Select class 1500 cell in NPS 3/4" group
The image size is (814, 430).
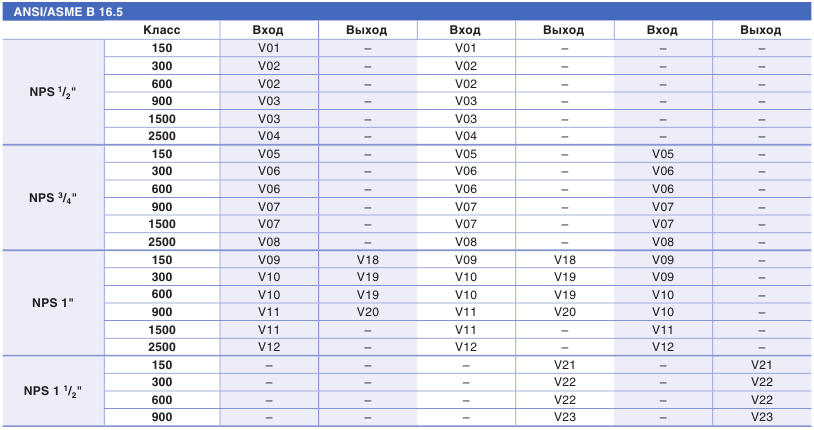pyautogui.click(x=162, y=224)
